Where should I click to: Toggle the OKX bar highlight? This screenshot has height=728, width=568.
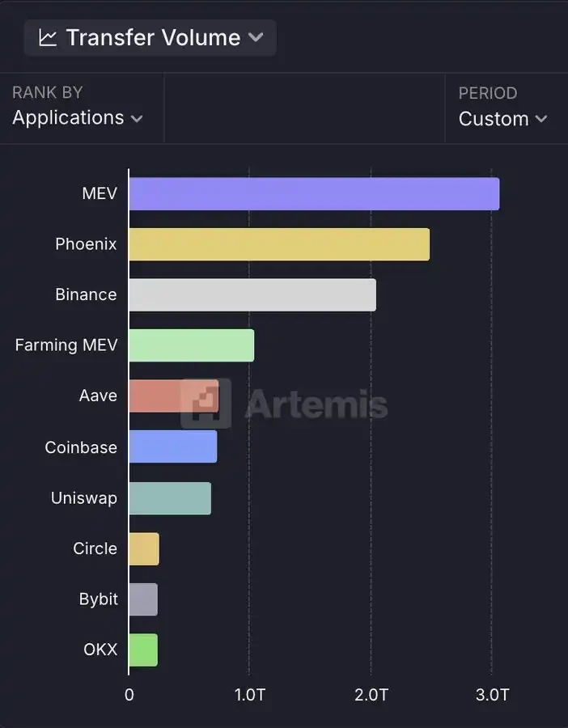(x=142, y=649)
